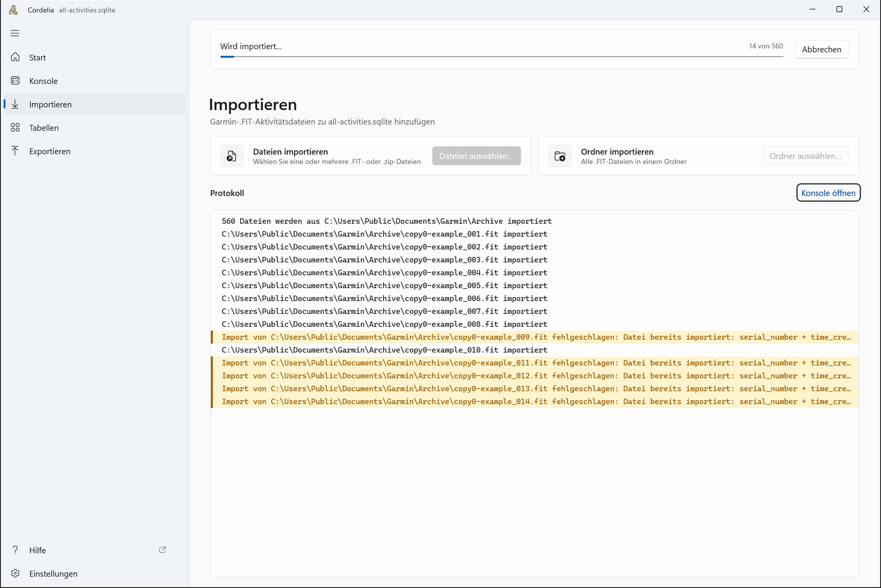
Task: Click the Start home icon
Action: [x=15, y=57]
